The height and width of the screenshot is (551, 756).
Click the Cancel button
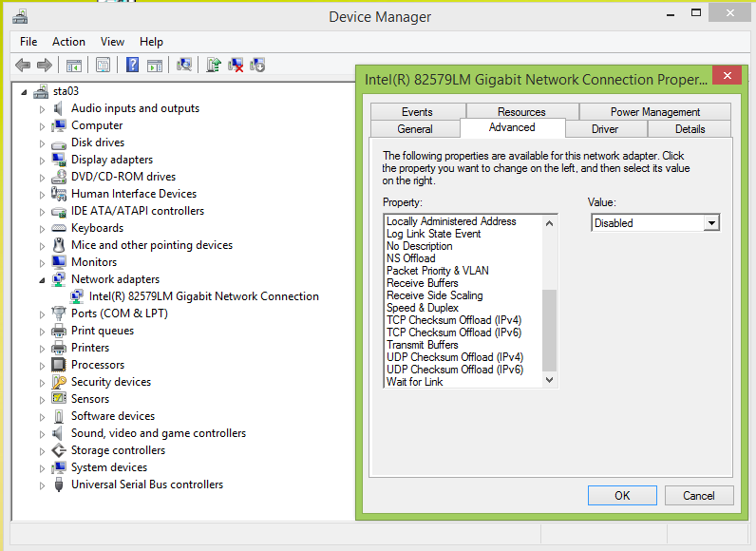click(x=699, y=496)
